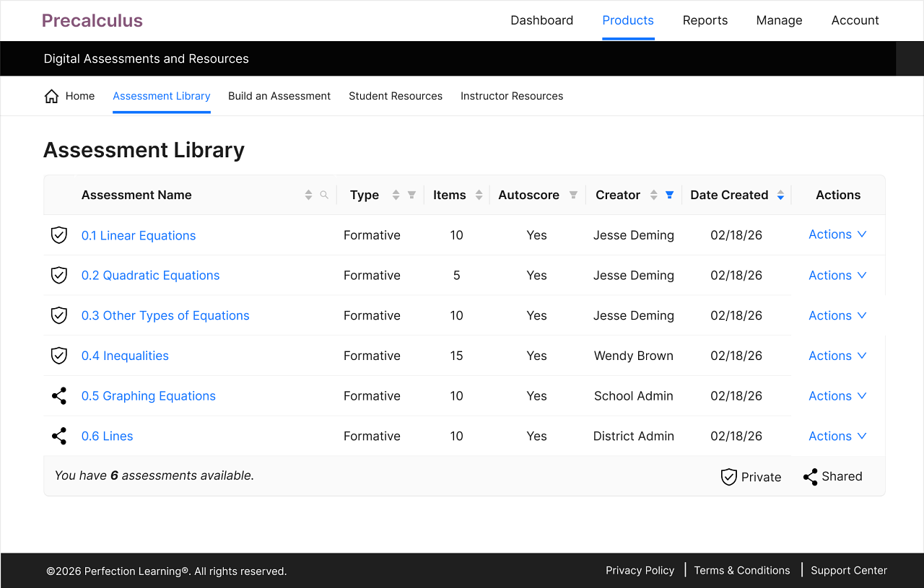924x588 pixels.
Task: Switch to the Build an Assessment tab
Action: click(x=279, y=95)
